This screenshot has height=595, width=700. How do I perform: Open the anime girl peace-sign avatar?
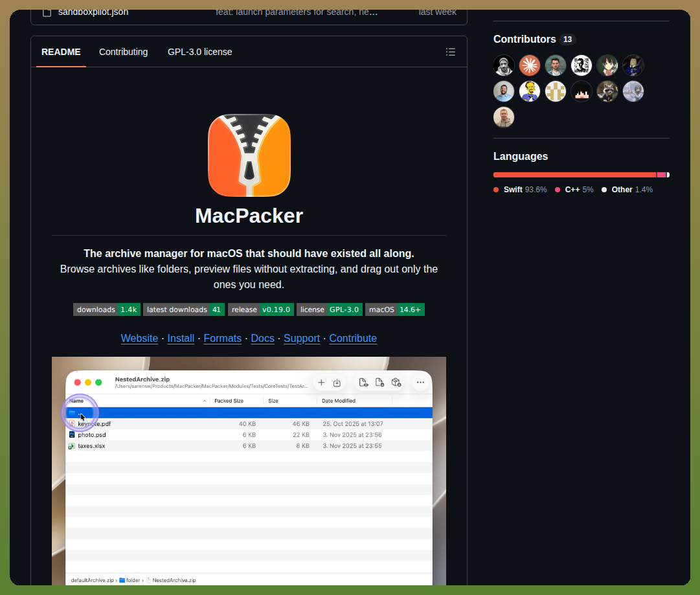[607, 65]
